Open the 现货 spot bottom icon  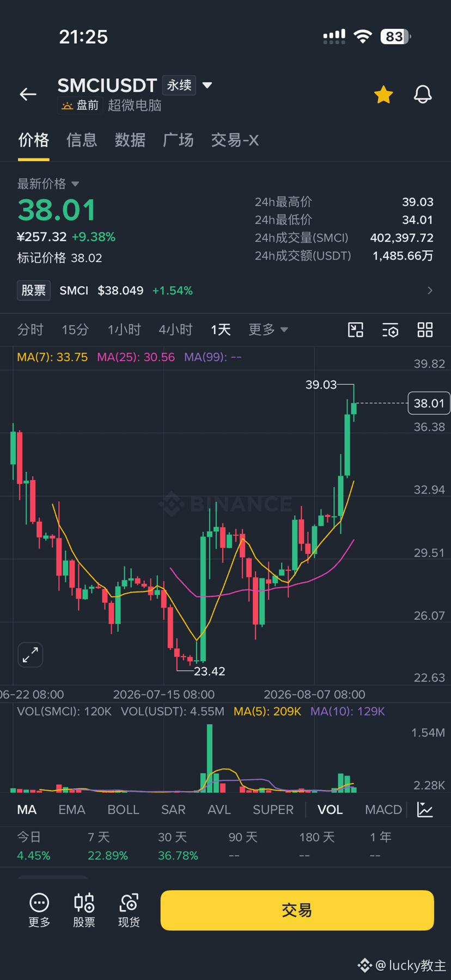pyautogui.click(x=129, y=910)
